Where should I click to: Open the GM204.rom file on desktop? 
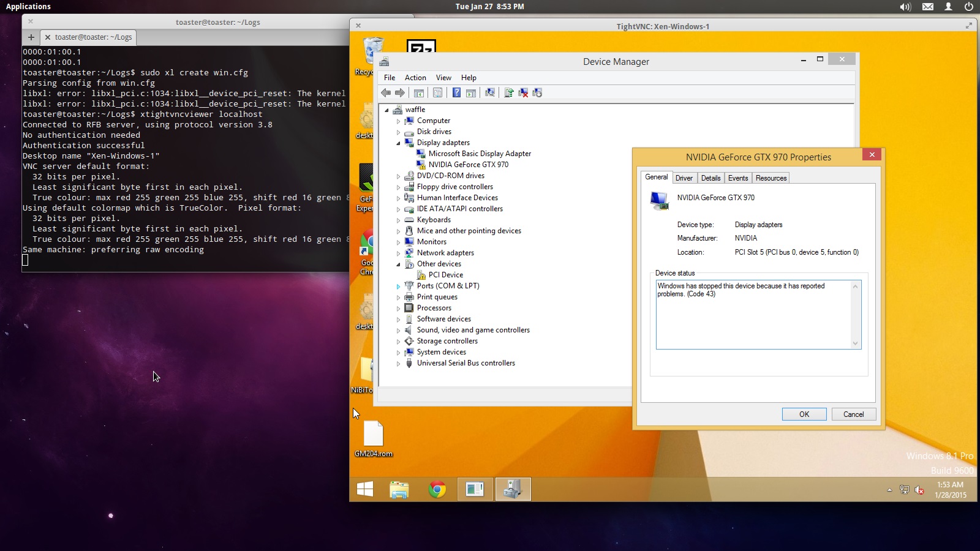[374, 435]
